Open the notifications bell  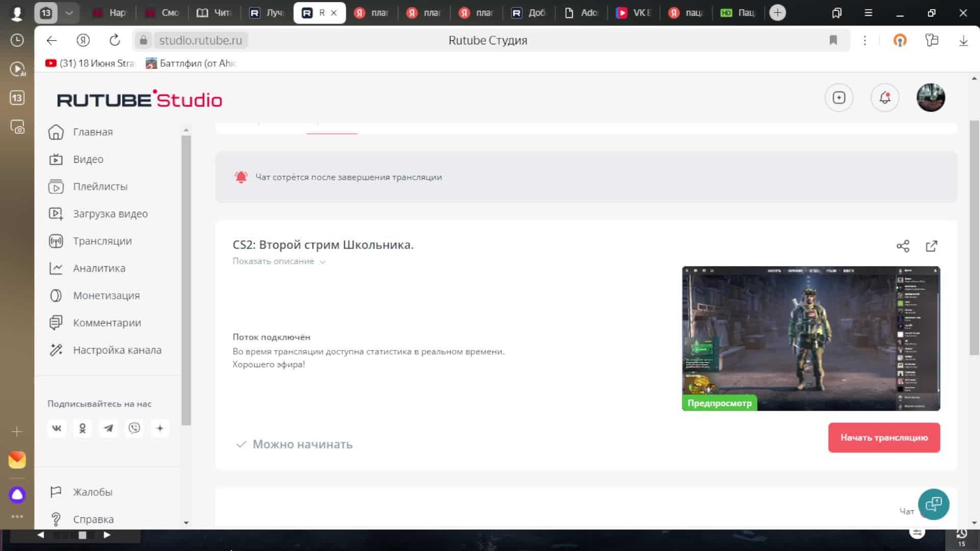coord(885,97)
